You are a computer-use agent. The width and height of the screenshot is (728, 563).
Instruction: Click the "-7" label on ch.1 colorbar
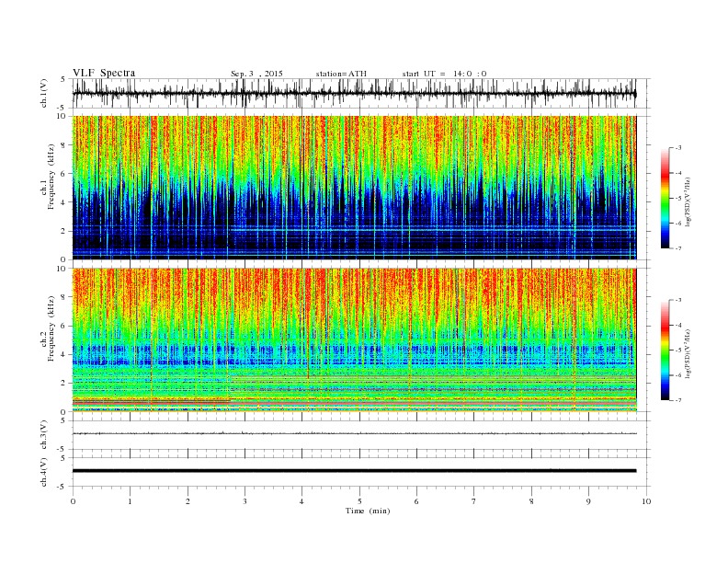678,248
